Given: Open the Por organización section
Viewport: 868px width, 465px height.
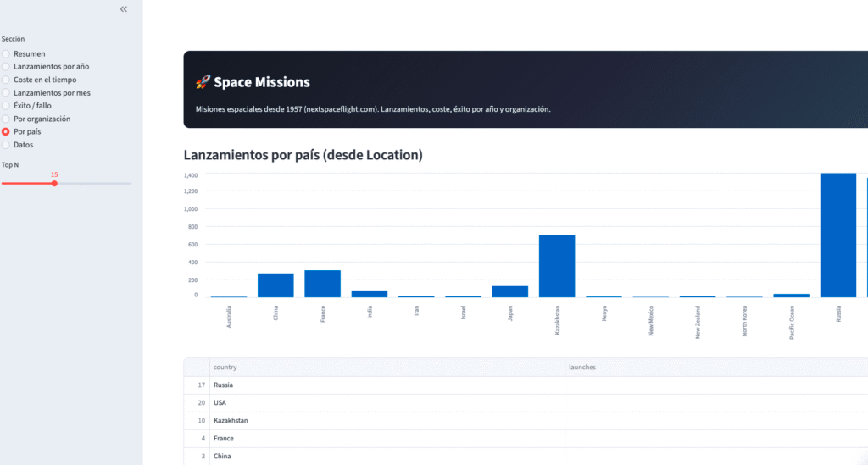Looking at the screenshot, I should [6, 119].
